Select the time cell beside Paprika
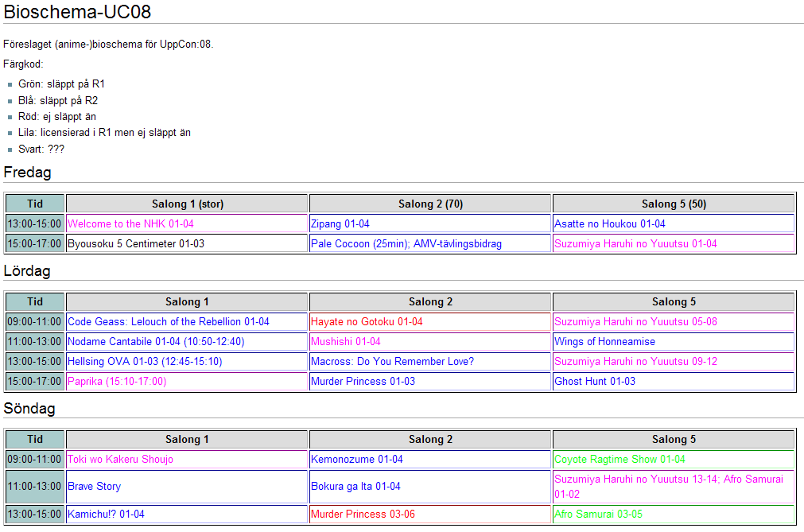 [35, 382]
